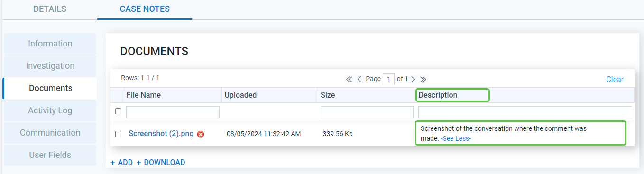Focus the File Name filter field
The image size is (644, 174).
[x=173, y=112]
